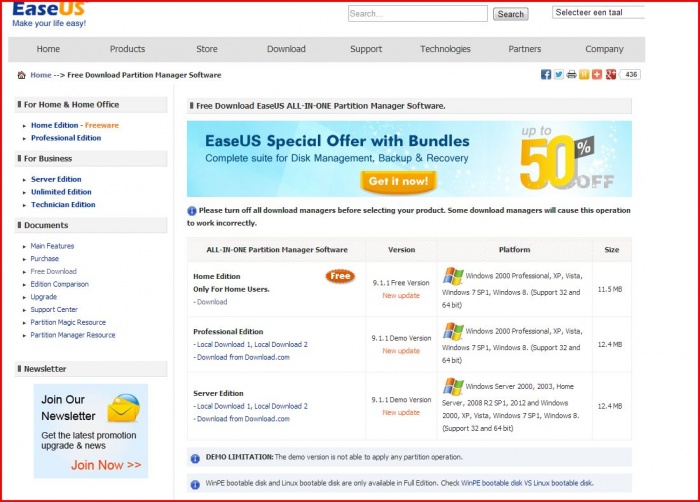Click Local Download 1 under Professional Edition
Image resolution: width=700 pixels, height=502 pixels.
click(x=225, y=345)
